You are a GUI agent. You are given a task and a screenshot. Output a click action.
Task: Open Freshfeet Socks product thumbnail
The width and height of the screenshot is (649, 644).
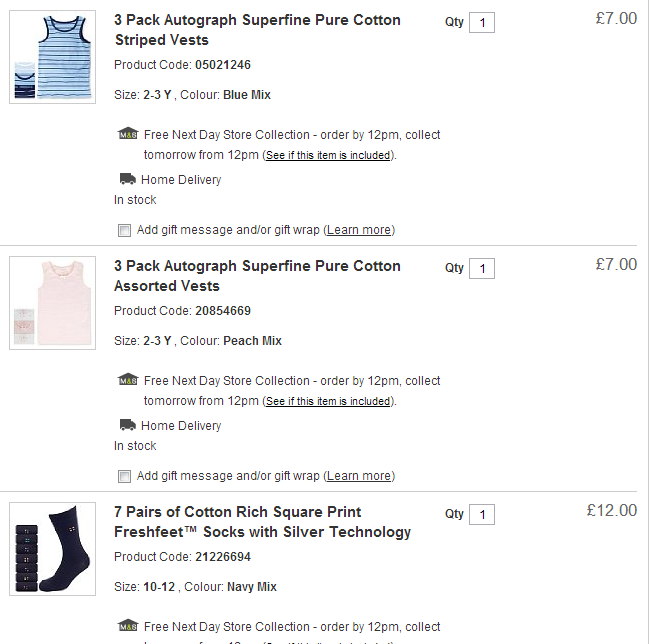pyautogui.click(x=52, y=549)
